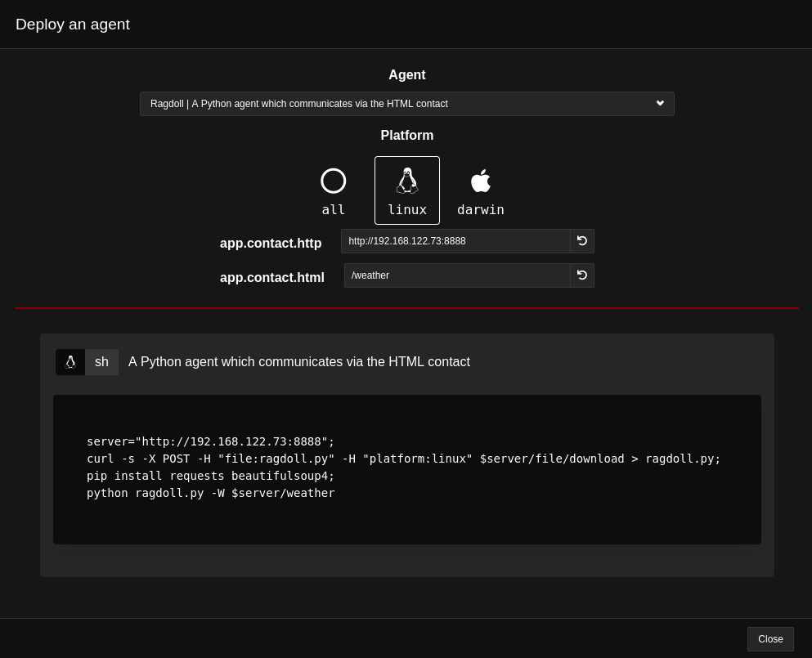Click the chevron arrow in Agent dropdown

pos(660,104)
